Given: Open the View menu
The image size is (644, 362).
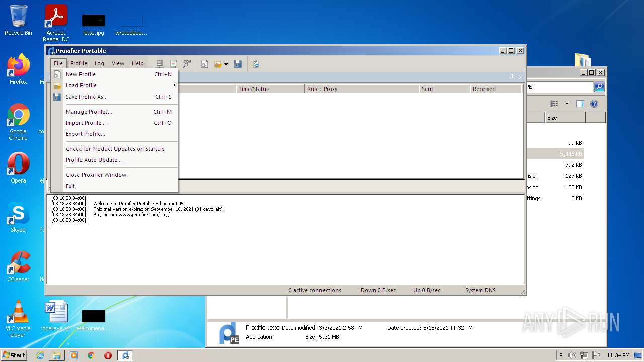Looking at the screenshot, I should pos(118,63).
